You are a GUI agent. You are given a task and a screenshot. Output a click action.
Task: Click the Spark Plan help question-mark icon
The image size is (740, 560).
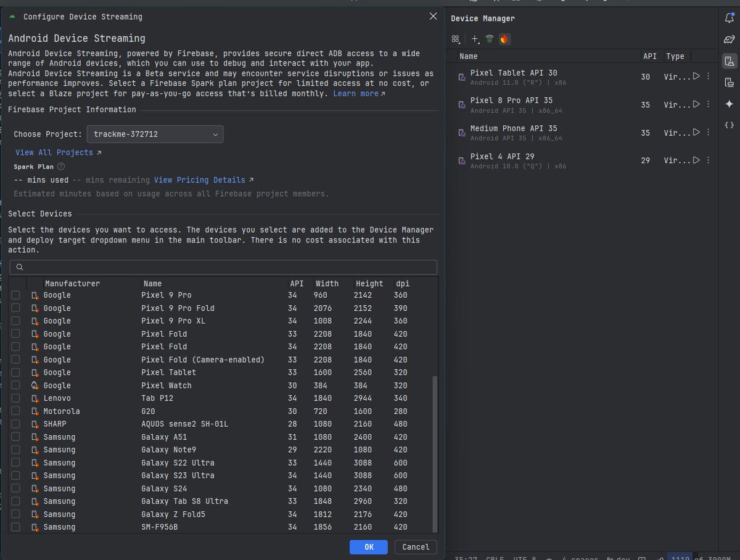(61, 167)
